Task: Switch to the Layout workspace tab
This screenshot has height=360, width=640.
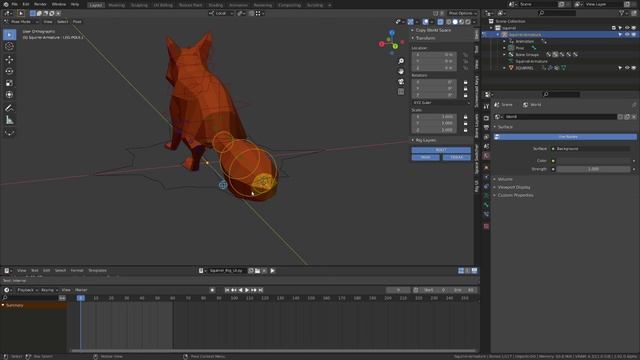Action: 96,5
